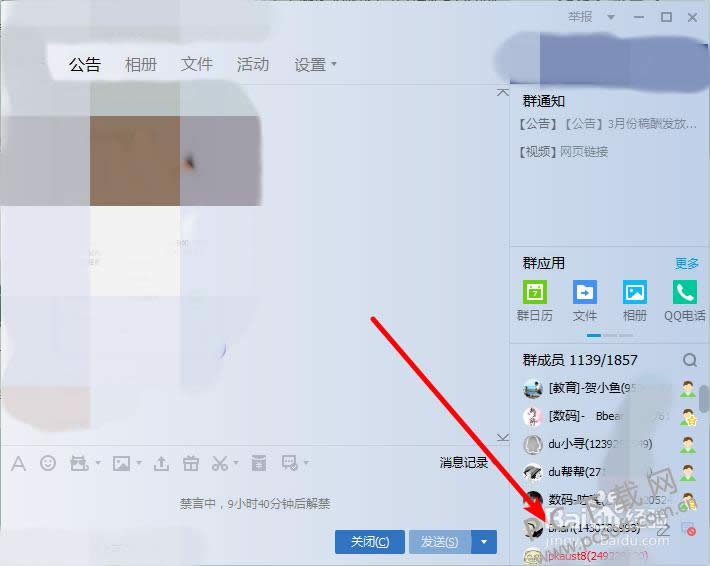Search group members with magnifier icon

click(690, 360)
